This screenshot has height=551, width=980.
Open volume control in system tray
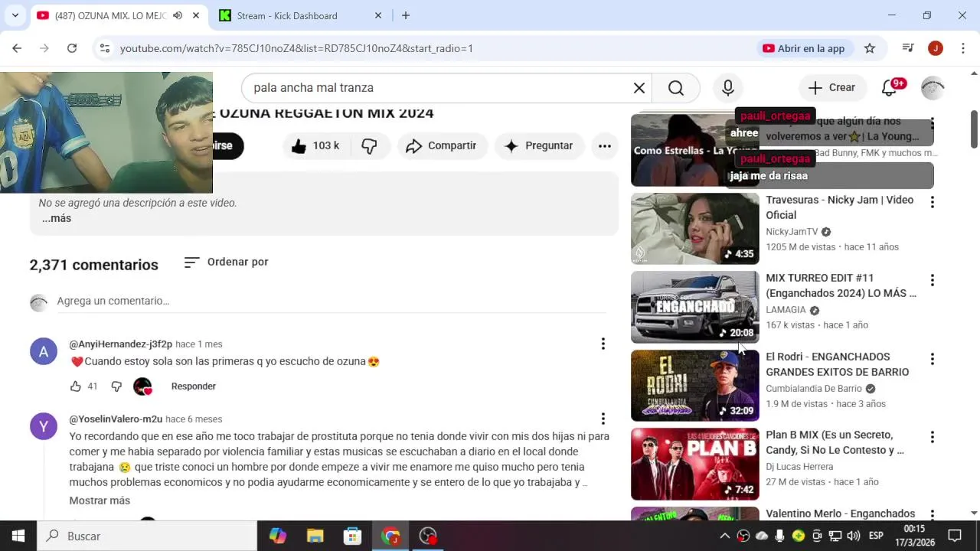click(x=853, y=536)
